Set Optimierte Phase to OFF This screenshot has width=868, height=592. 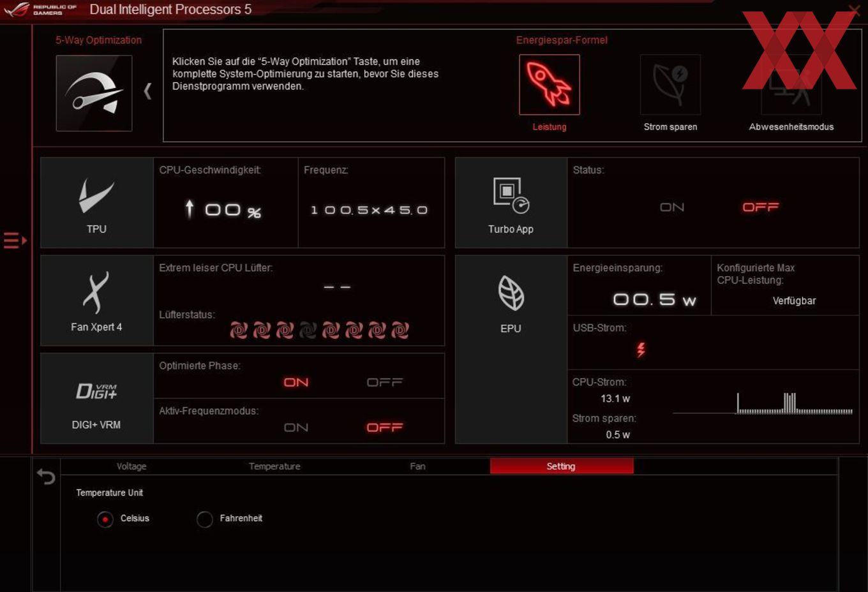pyautogui.click(x=385, y=382)
